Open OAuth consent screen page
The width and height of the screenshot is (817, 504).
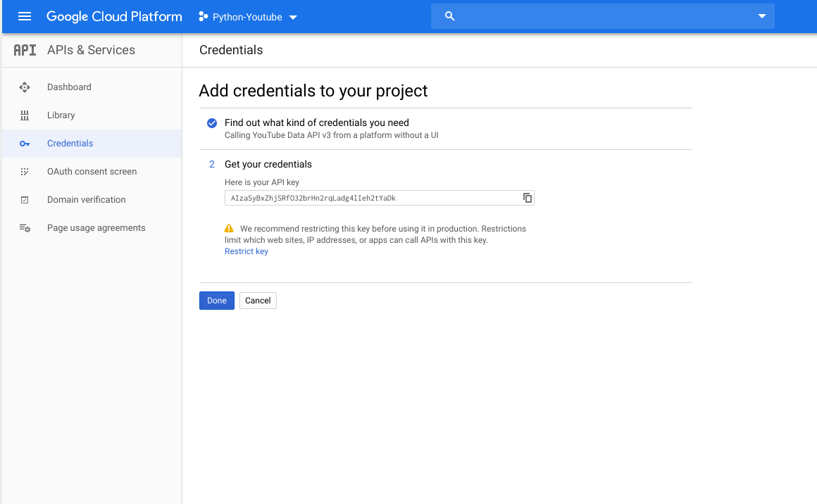coord(92,171)
